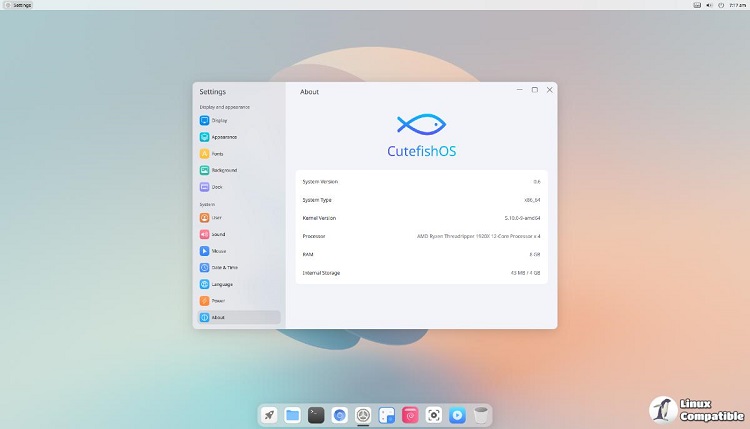
Task: Open Display settings in the sidebar
Action: [x=219, y=120]
